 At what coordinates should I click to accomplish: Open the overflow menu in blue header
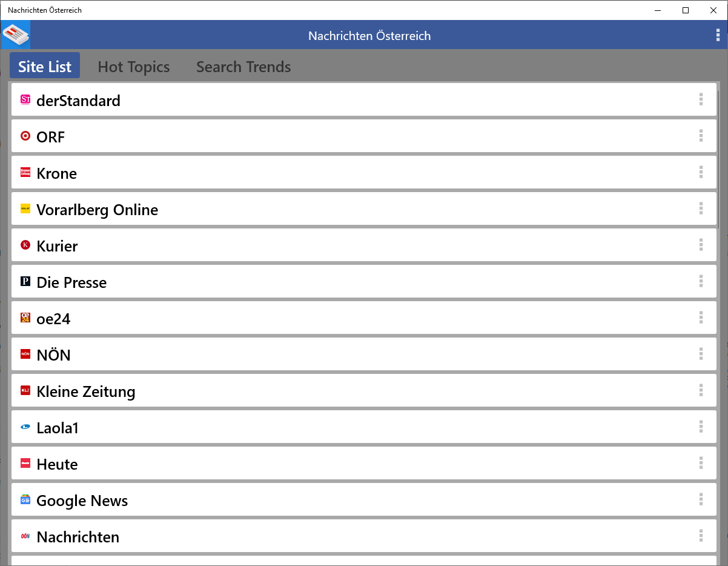pos(718,35)
